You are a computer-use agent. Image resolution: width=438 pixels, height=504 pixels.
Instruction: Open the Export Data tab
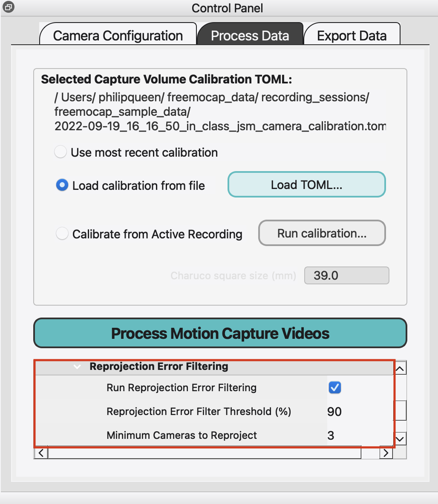[x=352, y=36]
